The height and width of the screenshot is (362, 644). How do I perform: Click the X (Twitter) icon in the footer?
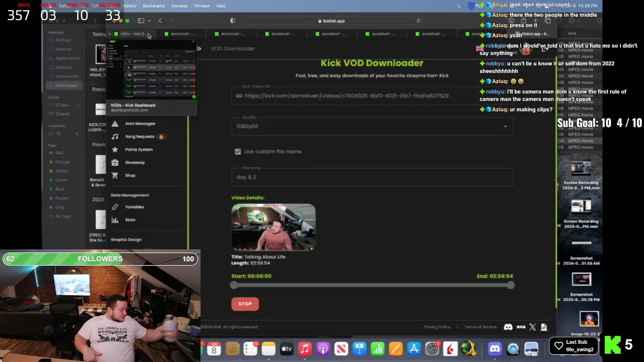[x=533, y=327]
